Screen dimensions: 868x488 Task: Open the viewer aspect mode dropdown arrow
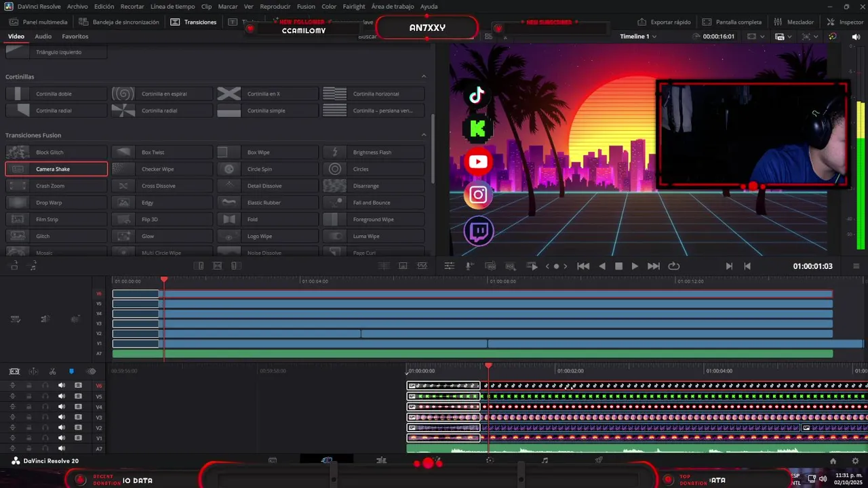(762, 37)
